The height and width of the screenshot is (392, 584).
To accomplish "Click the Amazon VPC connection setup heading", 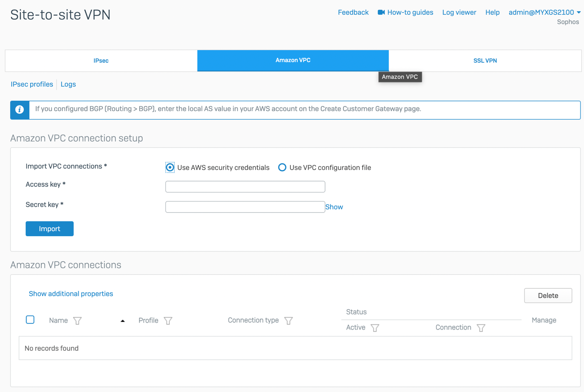I will 77,138.
